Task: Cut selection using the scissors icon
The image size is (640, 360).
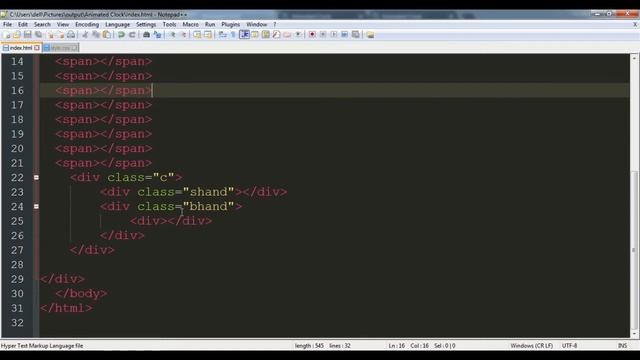Action: pyautogui.click(x=85, y=35)
